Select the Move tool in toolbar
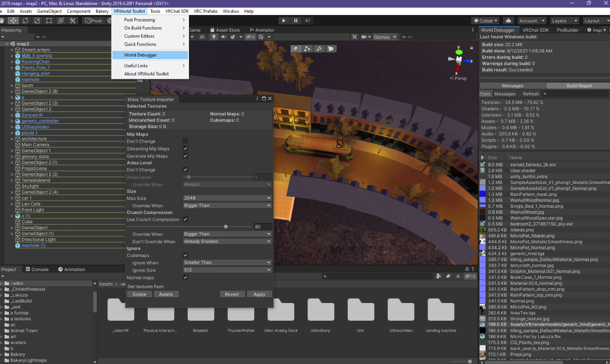Image resolution: width=610 pixels, height=364 pixels. pyautogui.click(x=14, y=21)
